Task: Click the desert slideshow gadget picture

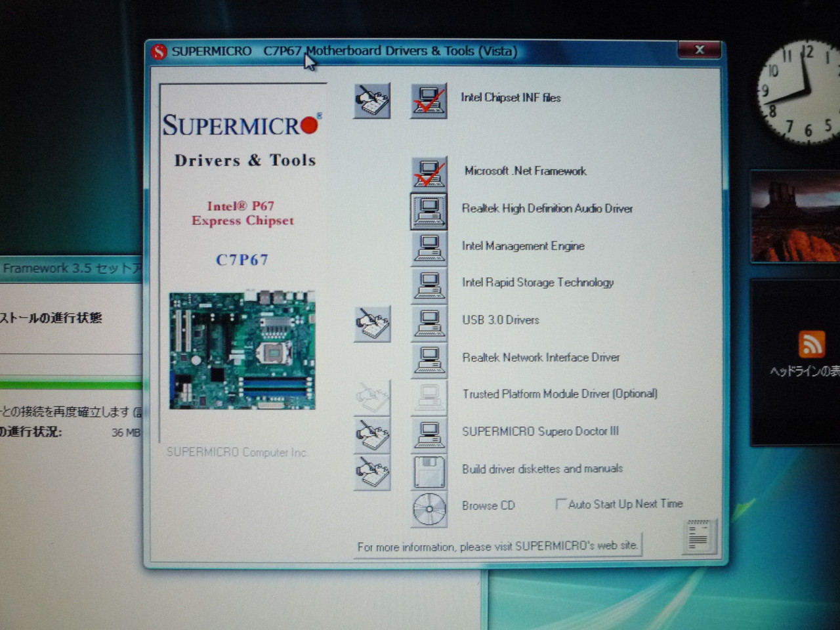Action: click(x=795, y=217)
